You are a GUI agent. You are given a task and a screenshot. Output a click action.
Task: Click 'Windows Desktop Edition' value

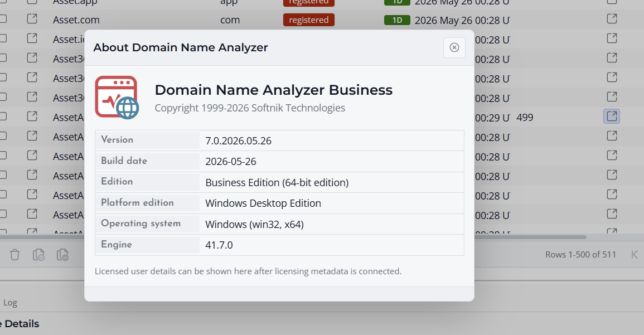(263, 203)
